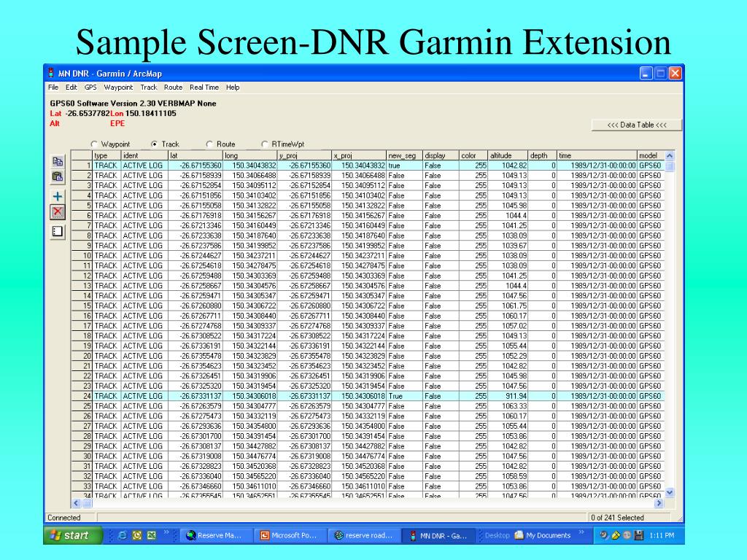
Task: Open the Edit menu
Action: (71, 87)
